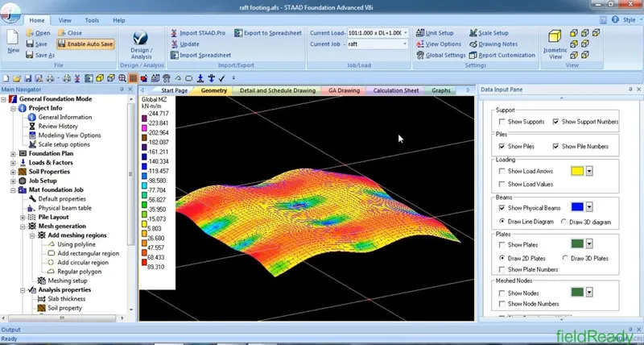Open Report Customization
This screenshot has width=644, height=345.
click(x=502, y=55)
